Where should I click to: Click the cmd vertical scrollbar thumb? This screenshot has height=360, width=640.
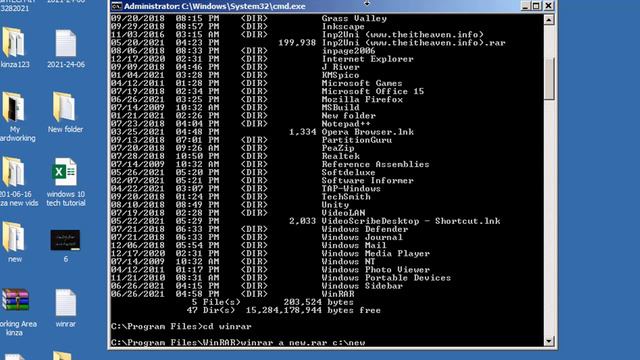(549, 78)
